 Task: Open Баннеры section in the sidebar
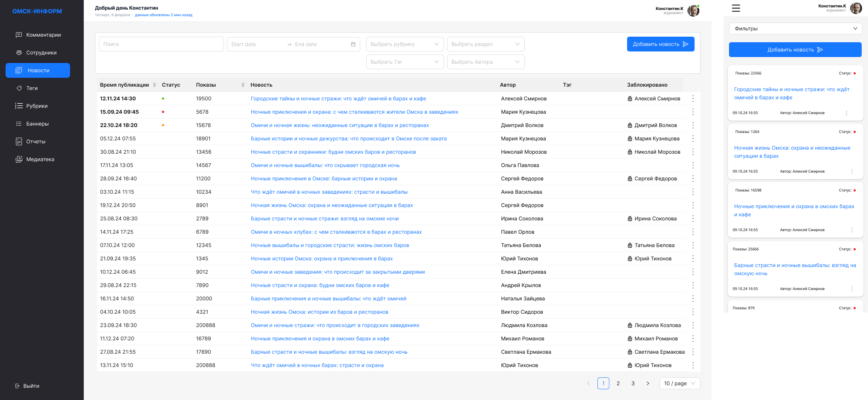[x=37, y=124]
